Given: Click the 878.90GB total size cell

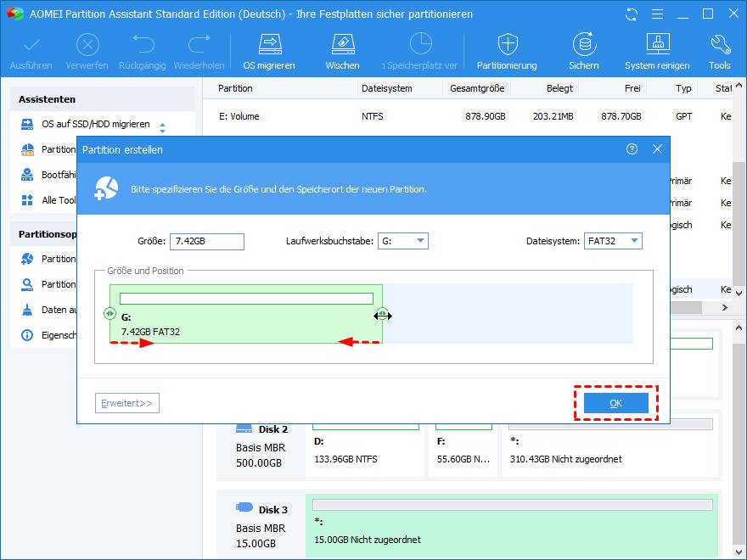Looking at the screenshot, I should pyautogui.click(x=486, y=116).
